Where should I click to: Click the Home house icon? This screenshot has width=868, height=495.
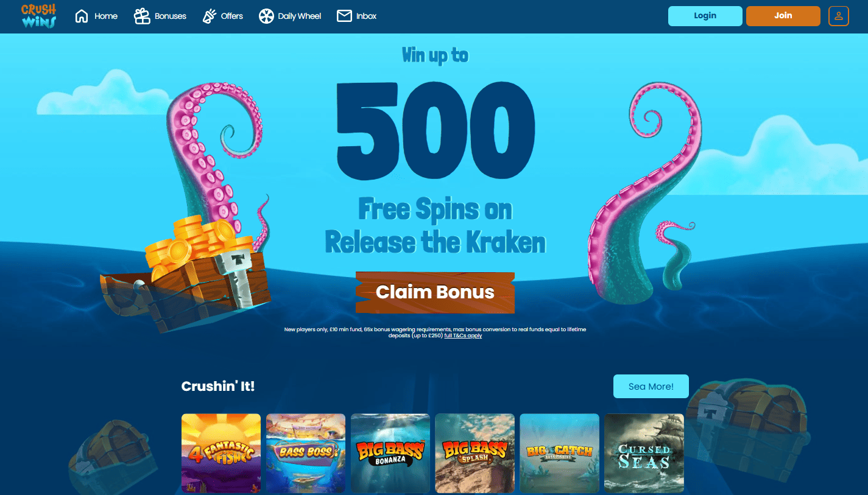coord(82,16)
